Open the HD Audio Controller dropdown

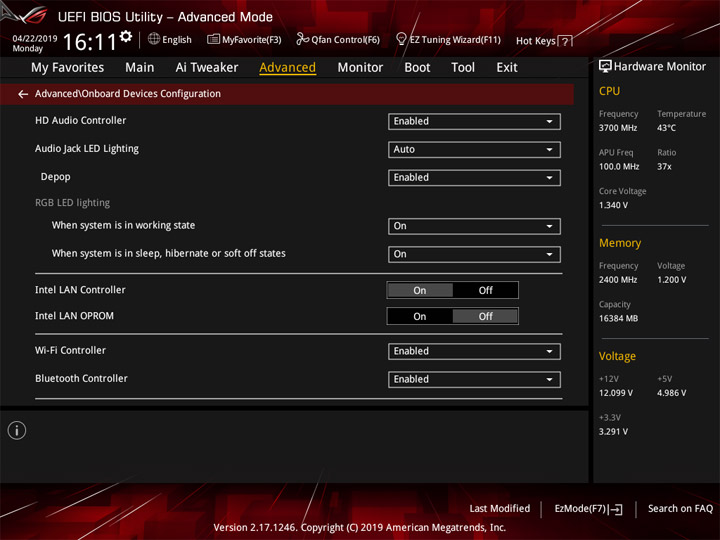[x=474, y=121]
